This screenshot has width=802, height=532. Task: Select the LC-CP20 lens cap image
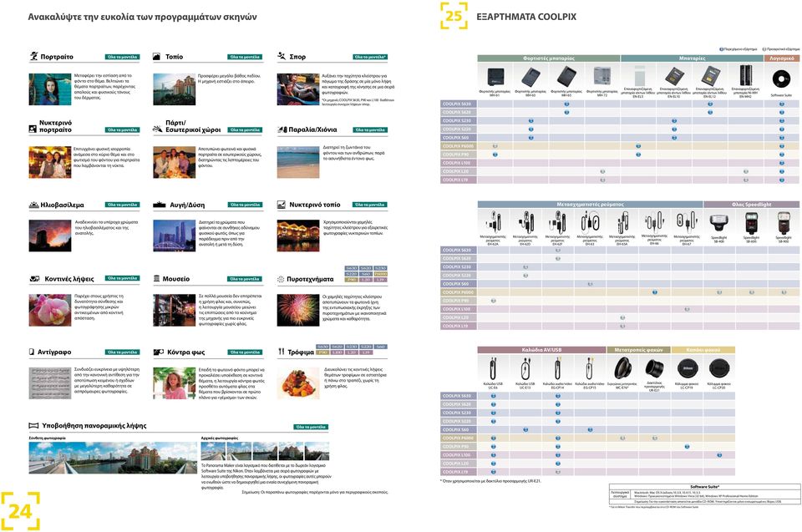pos(719,368)
